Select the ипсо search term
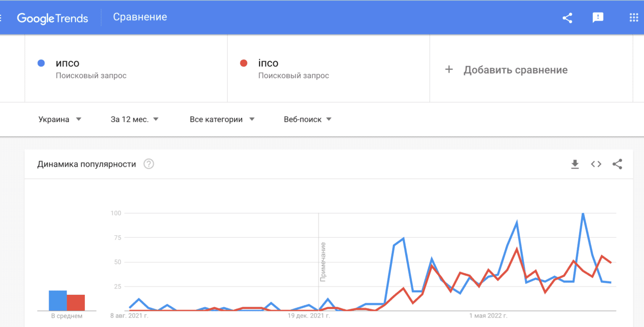The image size is (644, 327). click(68, 63)
